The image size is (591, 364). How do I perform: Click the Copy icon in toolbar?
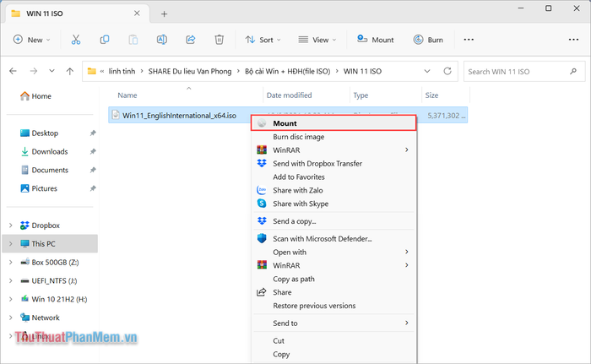tap(105, 40)
